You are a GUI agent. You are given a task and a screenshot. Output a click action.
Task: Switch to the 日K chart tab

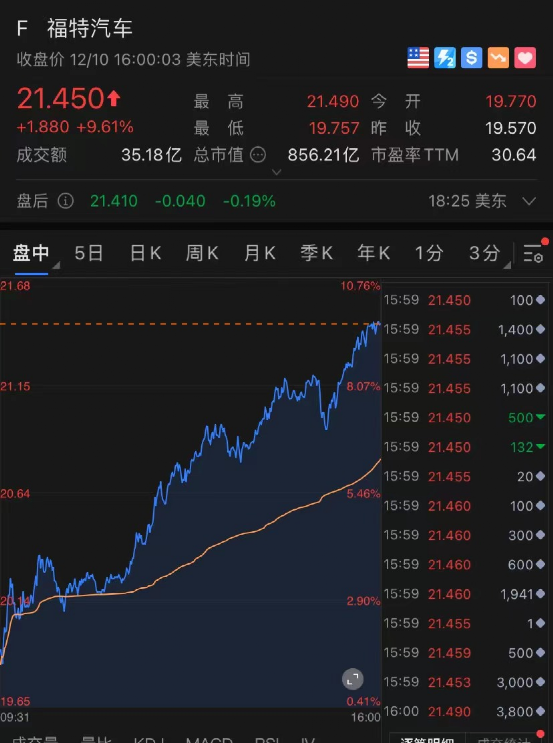145,254
